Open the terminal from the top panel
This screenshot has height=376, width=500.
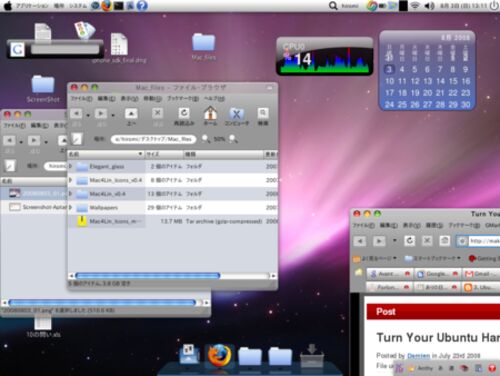pos(118,6)
